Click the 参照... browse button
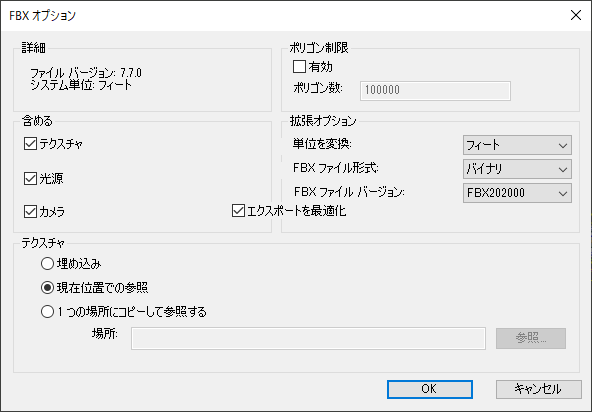592x412 pixels. click(531, 338)
